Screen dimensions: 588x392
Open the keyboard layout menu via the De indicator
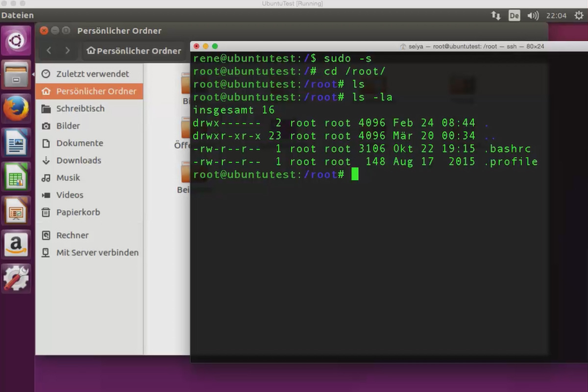pos(514,15)
